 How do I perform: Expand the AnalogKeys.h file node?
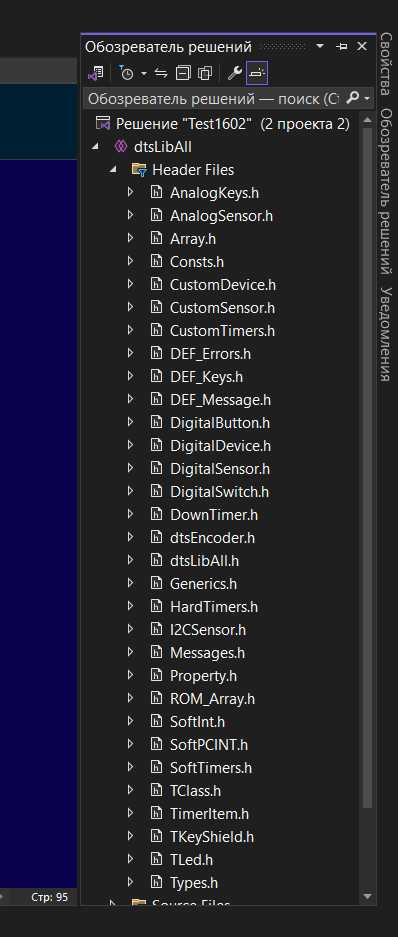131,193
